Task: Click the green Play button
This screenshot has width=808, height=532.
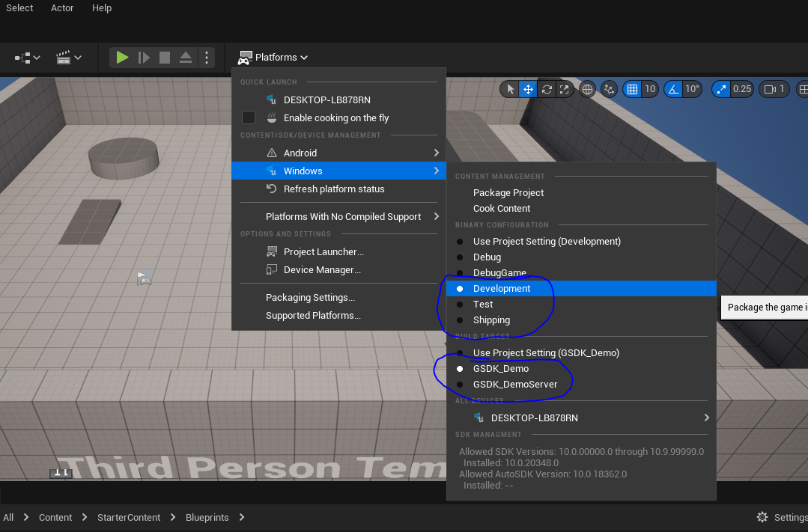Action: (122, 57)
